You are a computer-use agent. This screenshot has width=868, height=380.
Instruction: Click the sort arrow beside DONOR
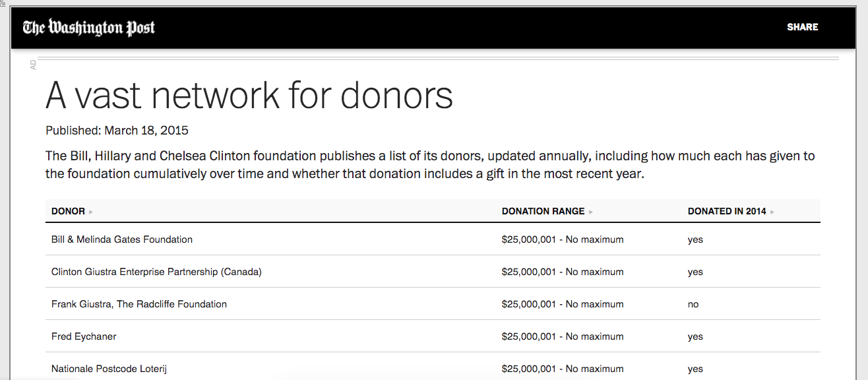pos(91,212)
